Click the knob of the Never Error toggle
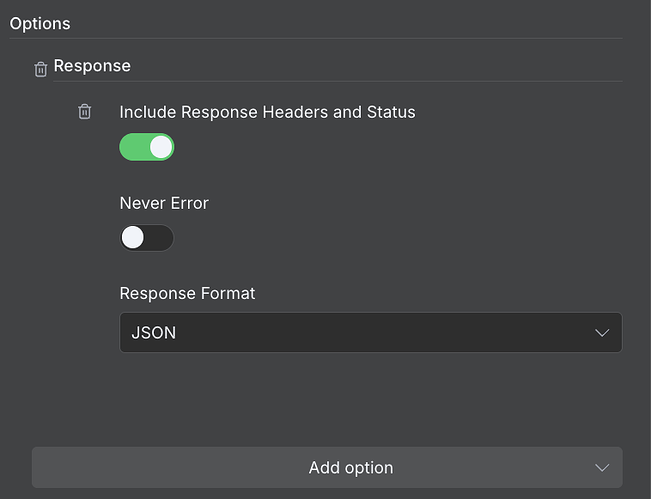This screenshot has height=499, width=651. (x=134, y=238)
